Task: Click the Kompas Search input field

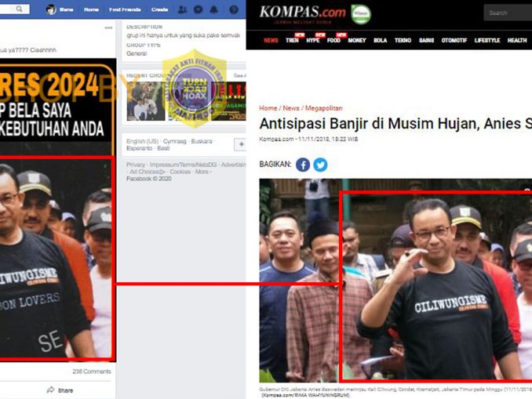Action: (508, 13)
